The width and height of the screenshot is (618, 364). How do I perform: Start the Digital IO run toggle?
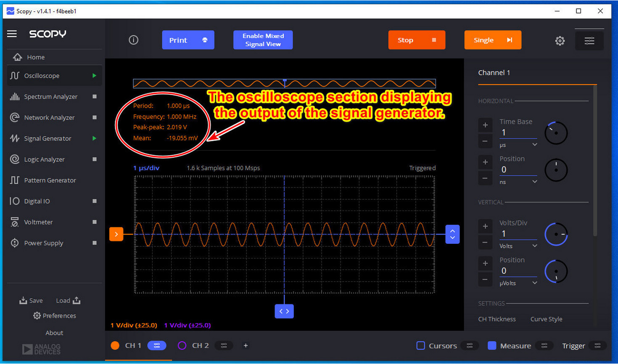click(x=94, y=201)
